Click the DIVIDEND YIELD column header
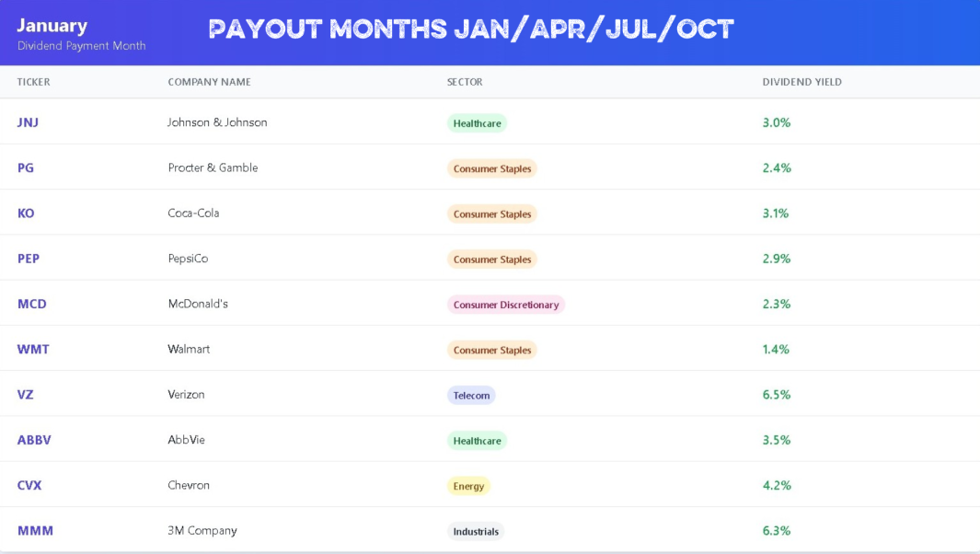 coord(801,82)
